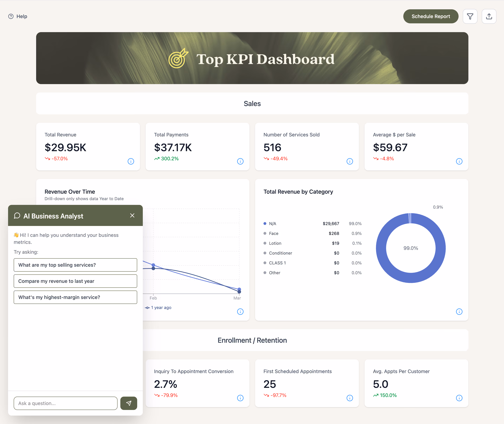Image resolution: width=504 pixels, height=424 pixels.
Task: Click the -57.0% revenue change indicator
Action: [x=56, y=159]
